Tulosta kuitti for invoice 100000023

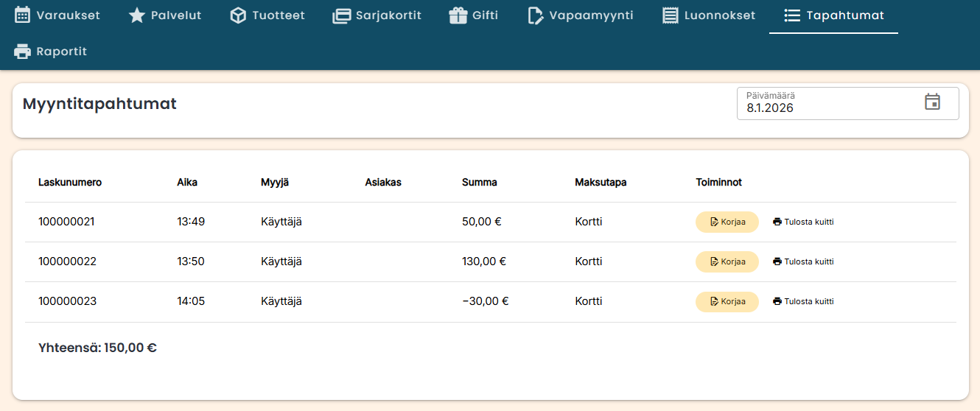(803, 301)
